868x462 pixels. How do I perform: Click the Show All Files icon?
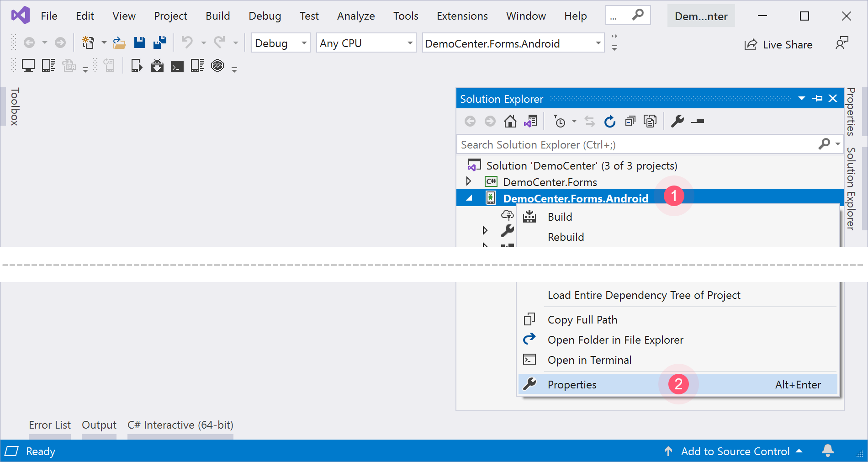coord(650,122)
